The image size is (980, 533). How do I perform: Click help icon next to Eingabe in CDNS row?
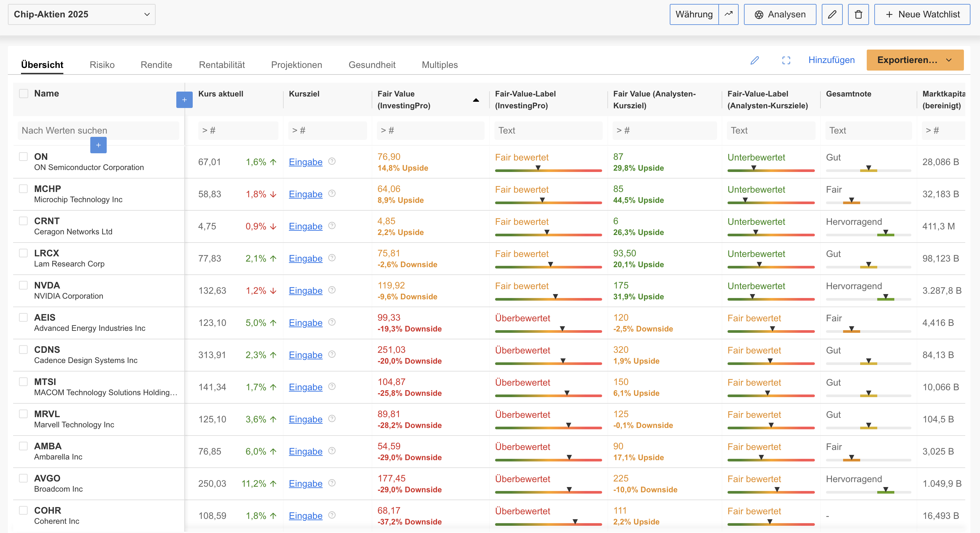pos(332,354)
